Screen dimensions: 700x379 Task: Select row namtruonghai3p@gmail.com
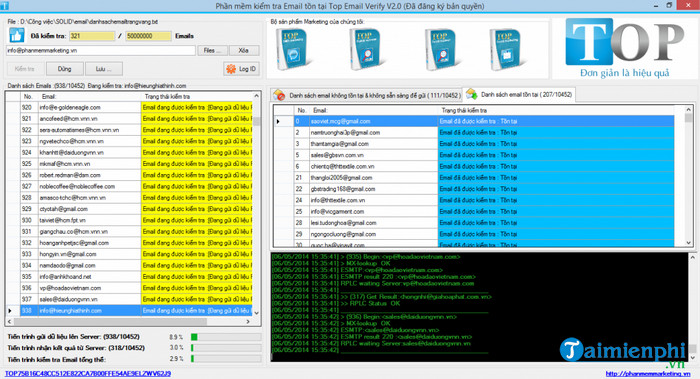(474, 133)
